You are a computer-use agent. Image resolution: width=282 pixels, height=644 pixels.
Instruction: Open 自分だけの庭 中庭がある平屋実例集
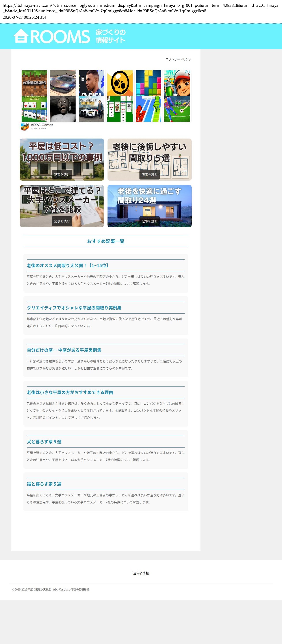(x=64, y=350)
